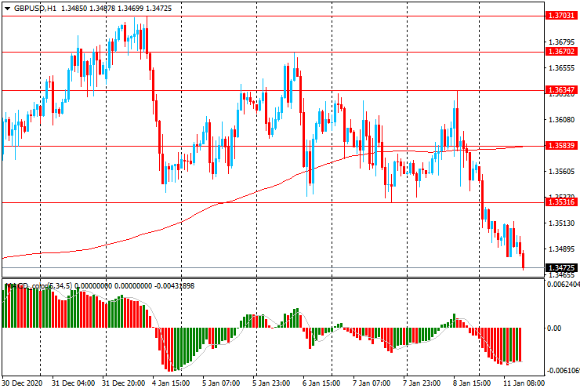580x392 pixels.
Task: Click the 7 Jan 23:00 time label
Action: click(422, 384)
